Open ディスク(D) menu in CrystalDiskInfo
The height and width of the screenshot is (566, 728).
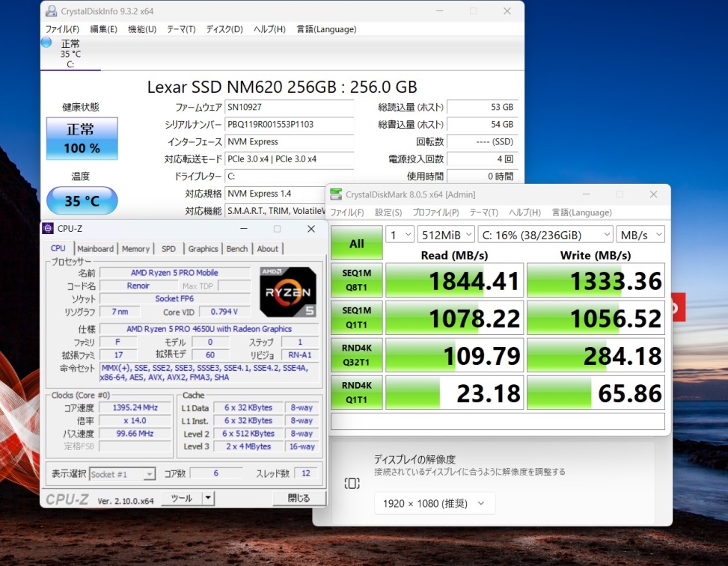coord(224,29)
